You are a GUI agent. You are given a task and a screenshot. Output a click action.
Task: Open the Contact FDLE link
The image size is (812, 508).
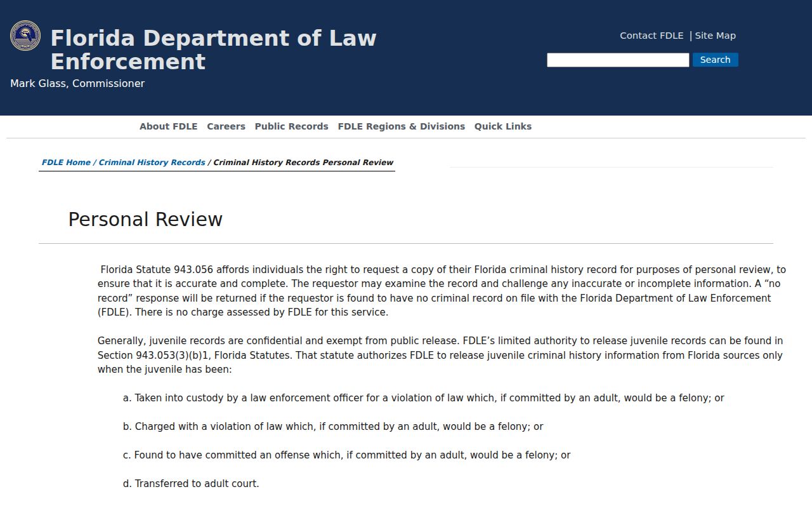pos(652,36)
